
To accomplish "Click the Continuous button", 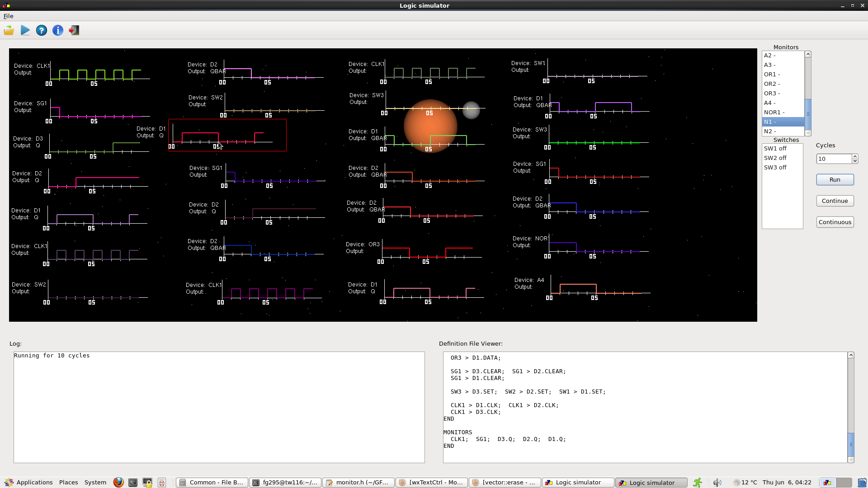I will [835, 222].
